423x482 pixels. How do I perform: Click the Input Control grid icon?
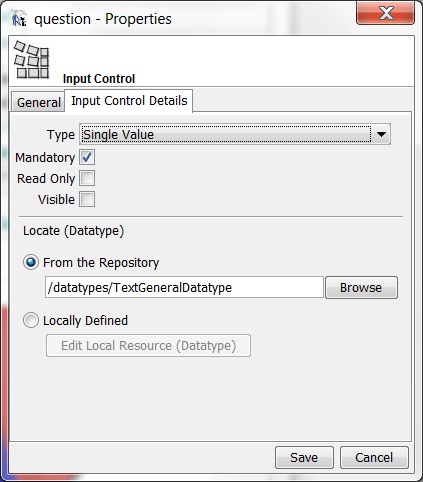tap(32, 60)
